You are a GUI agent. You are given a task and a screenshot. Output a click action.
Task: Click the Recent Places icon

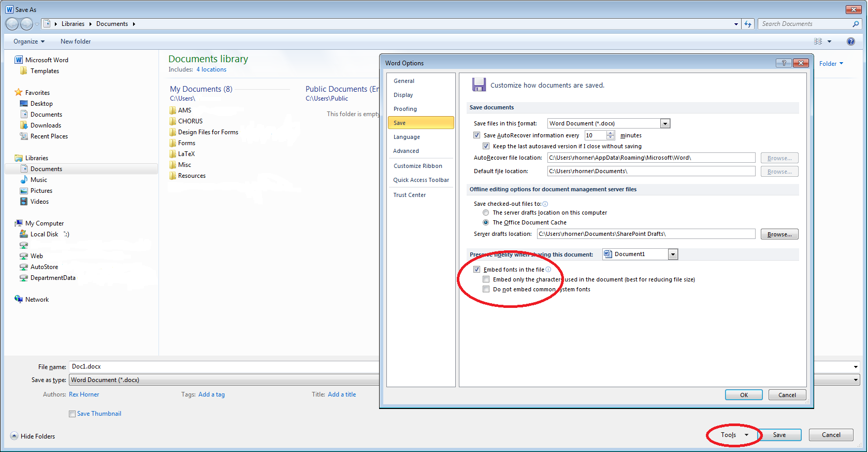pyautogui.click(x=24, y=136)
